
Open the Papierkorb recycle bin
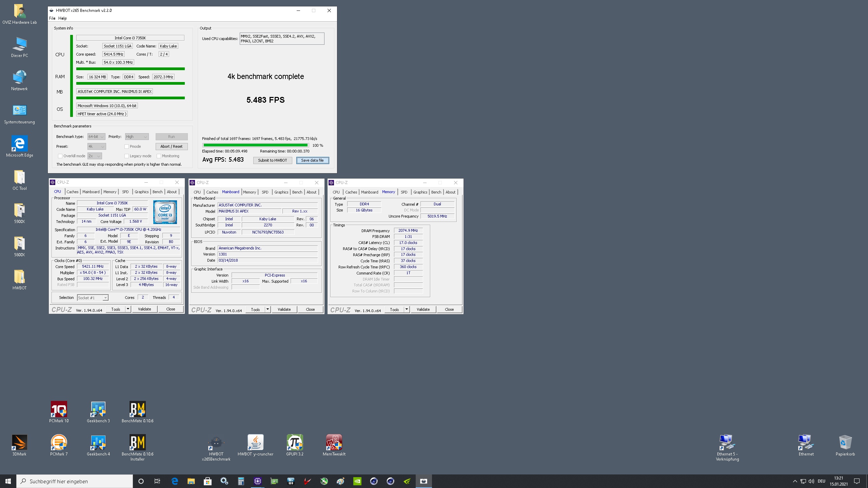(x=845, y=445)
